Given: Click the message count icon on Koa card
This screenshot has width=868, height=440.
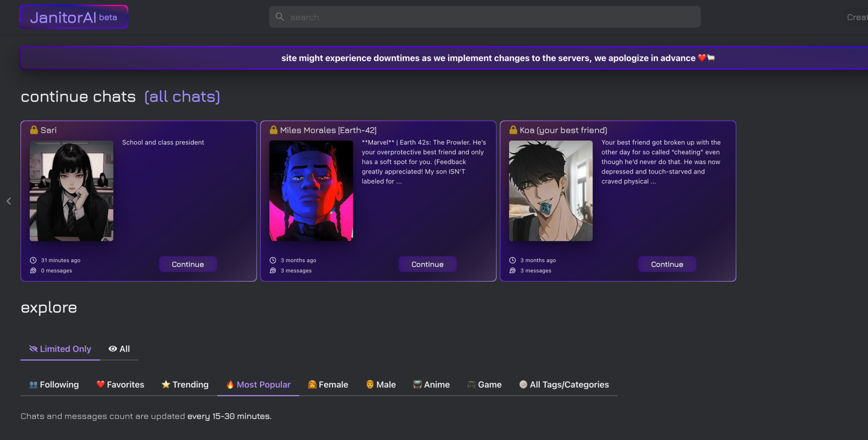Looking at the screenshot, I should pos(512,271).
